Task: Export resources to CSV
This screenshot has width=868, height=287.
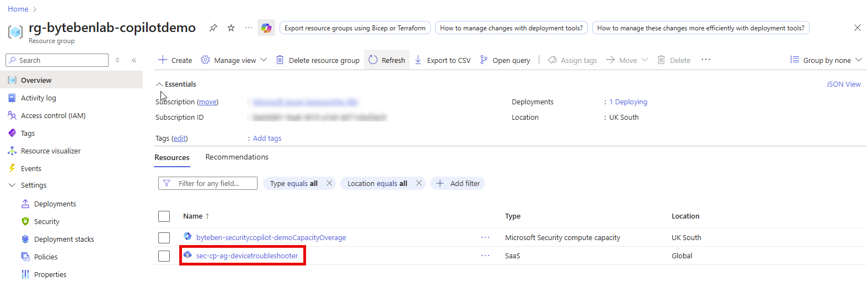Action: point(443,60)
